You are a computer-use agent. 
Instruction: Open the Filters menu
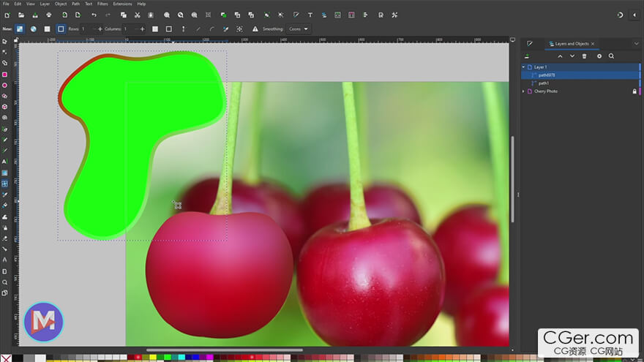pyautogui.click(x=102, y=4)
